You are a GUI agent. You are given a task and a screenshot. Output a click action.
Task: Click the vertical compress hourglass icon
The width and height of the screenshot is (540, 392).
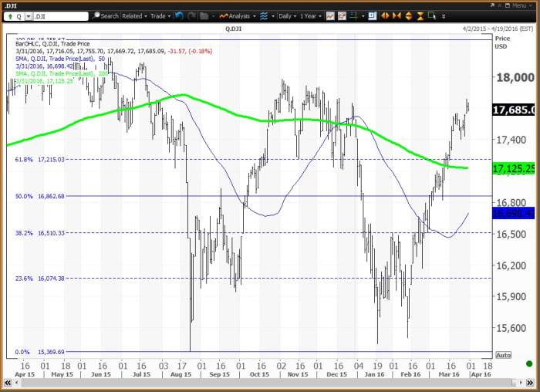point(420,16)
